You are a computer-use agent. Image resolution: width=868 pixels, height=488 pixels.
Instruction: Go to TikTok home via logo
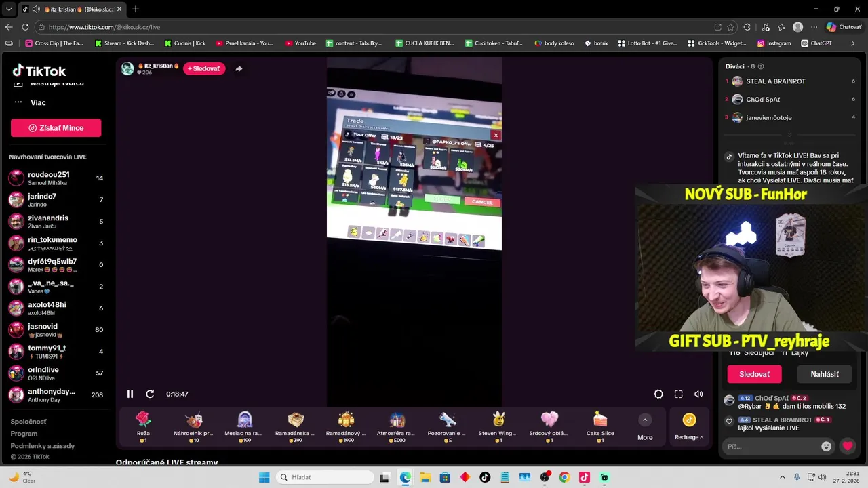click(39, 71)
